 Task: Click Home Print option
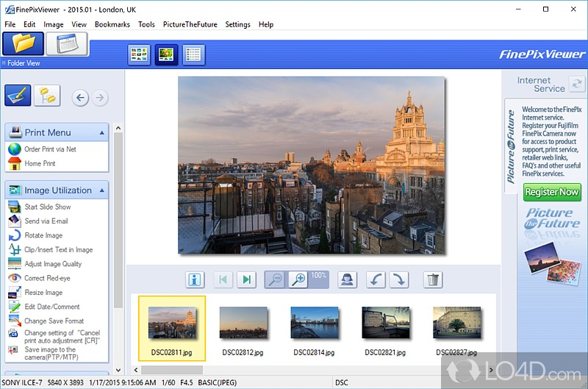point(40,163)
